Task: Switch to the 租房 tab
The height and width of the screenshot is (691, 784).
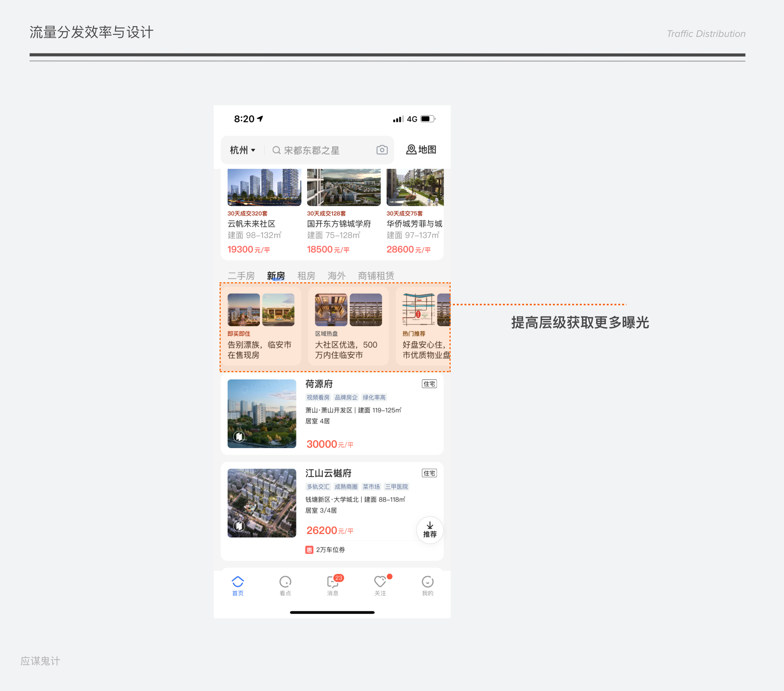Action: coord(306,276)
